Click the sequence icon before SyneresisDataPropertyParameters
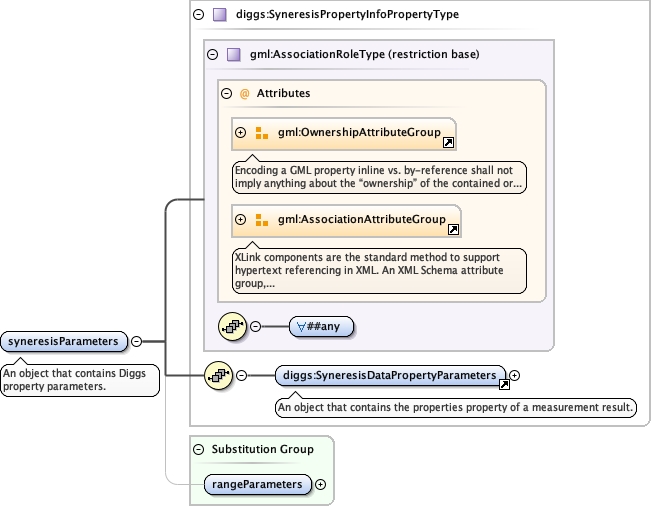652x507 pixels. tap(218, 376)
